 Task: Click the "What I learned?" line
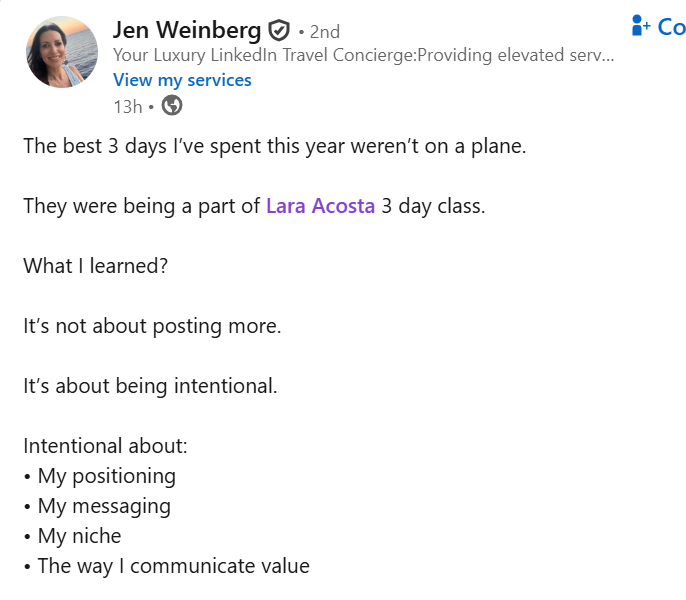tap(97, 266)
